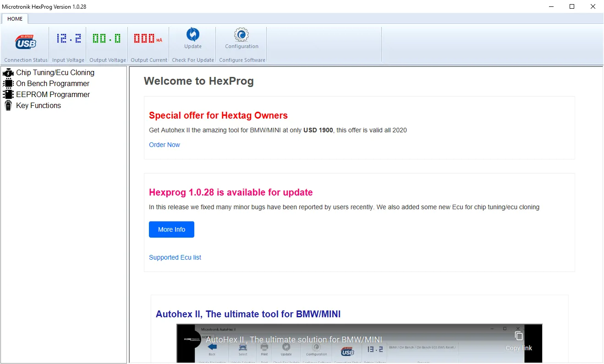Click the copy link icon on the video
The image size is (604, 364).
point(519,336)
